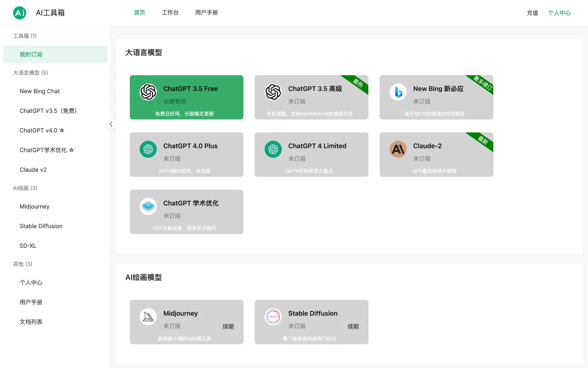Click the green Ai logo icon
This screenshot has width=588, height=368.
click(x=20, y=13)
